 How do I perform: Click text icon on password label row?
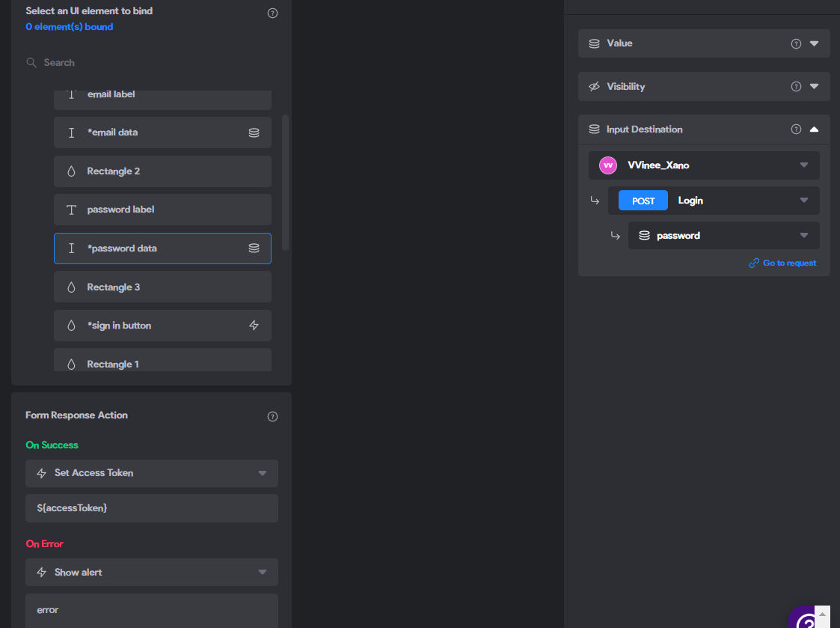click(71, 210)
